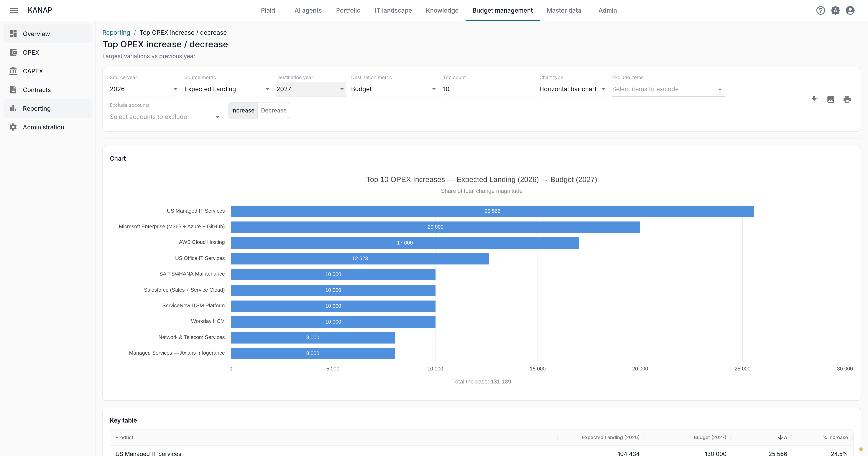This screenshot has height=456, width=868.
Task: Open the Admin tab
Action: (608, 10)
